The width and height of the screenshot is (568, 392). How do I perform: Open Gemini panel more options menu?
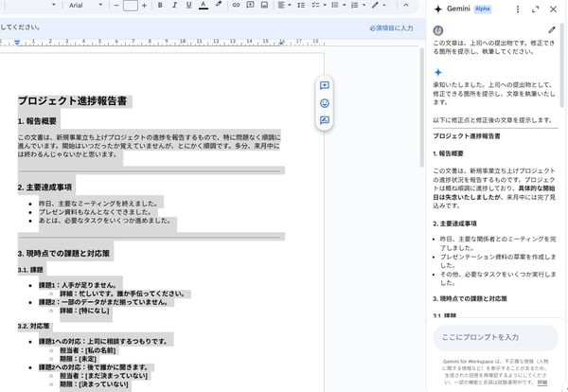518,9
